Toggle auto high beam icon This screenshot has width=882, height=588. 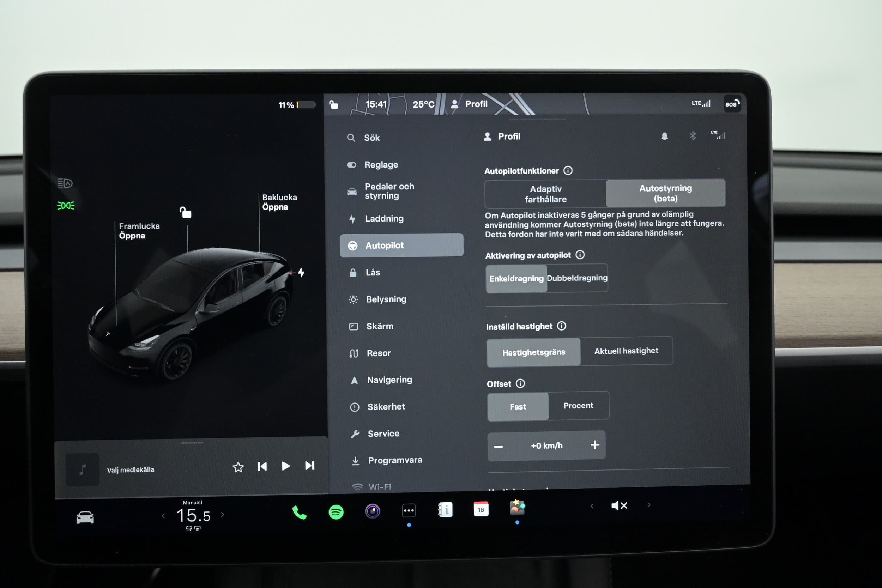tap(65, 183)
